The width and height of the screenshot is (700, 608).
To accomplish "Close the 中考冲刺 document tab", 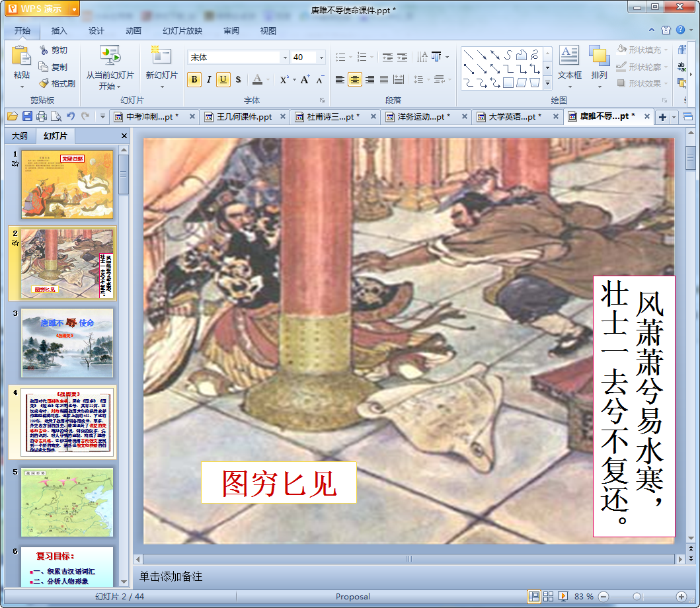I will (192, 116).
